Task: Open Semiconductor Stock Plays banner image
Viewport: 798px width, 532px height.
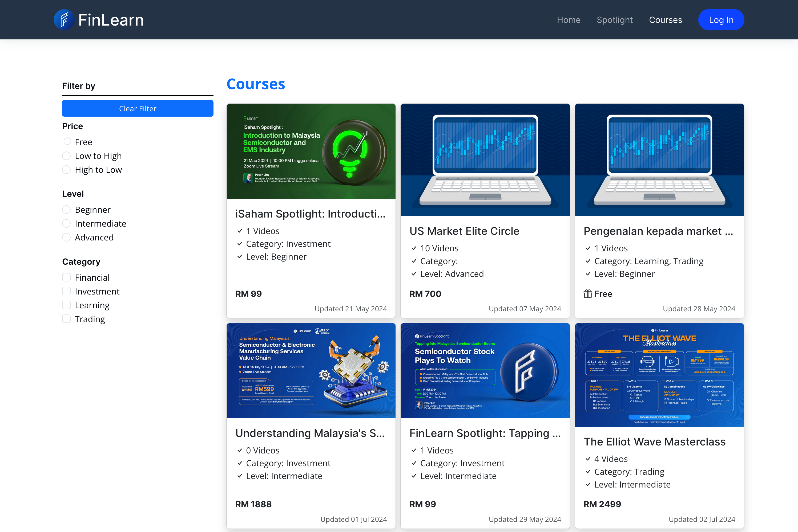Action: pyautogui.click(x=485, y=370)
